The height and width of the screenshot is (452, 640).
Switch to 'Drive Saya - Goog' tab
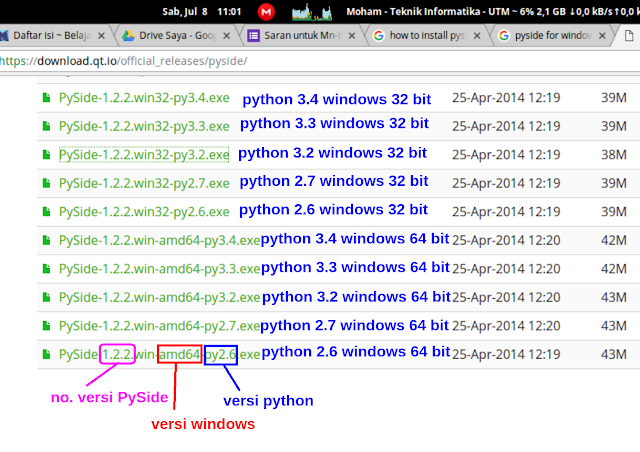coord(178,36)
